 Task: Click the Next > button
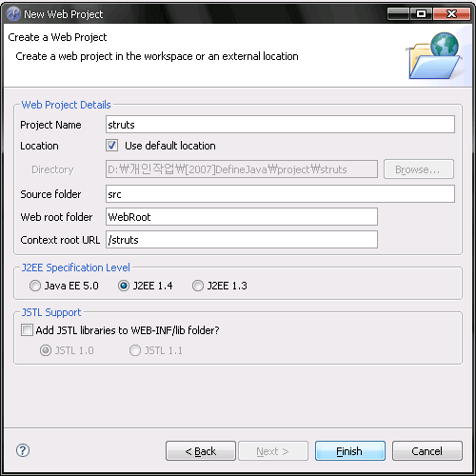(x=273, y=450)
